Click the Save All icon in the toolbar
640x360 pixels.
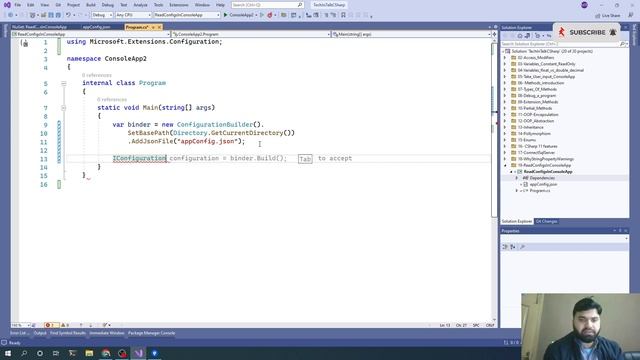pyautogui.click(x=58, y=15)
